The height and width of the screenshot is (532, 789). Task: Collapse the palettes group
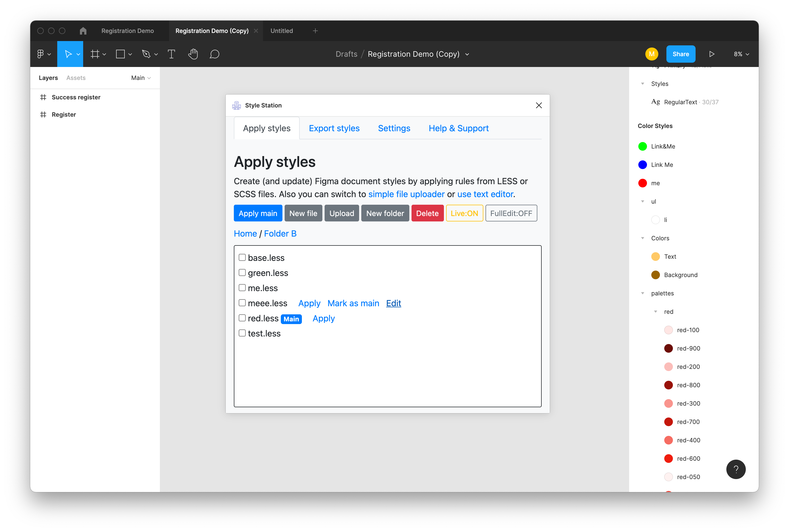(642, 293)
